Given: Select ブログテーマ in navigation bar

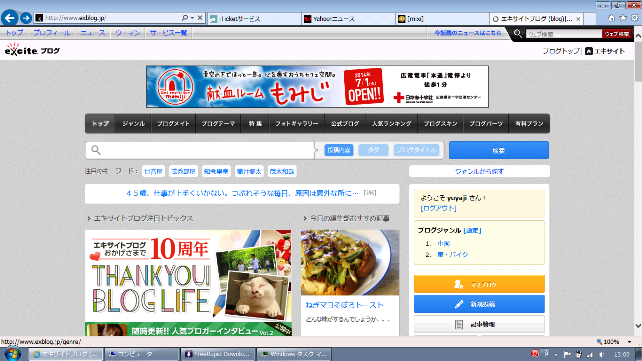Looking at the screenshot, I should tap(218, 124).
